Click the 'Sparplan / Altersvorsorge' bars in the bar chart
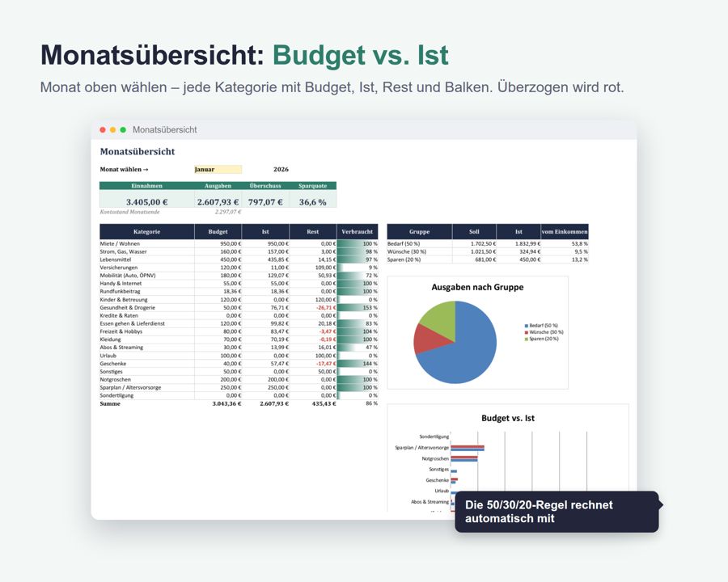 point(468,448)
